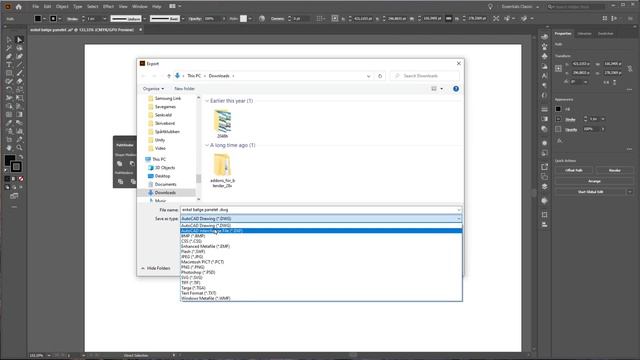
Task: Select the Line Segment tool
Action: [x=19, y=65]
